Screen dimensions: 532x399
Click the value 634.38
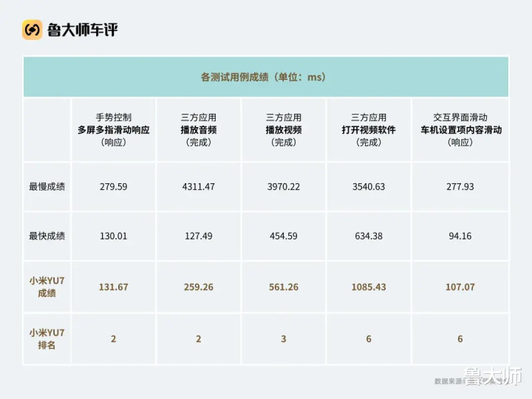click(x=369, y=236)
